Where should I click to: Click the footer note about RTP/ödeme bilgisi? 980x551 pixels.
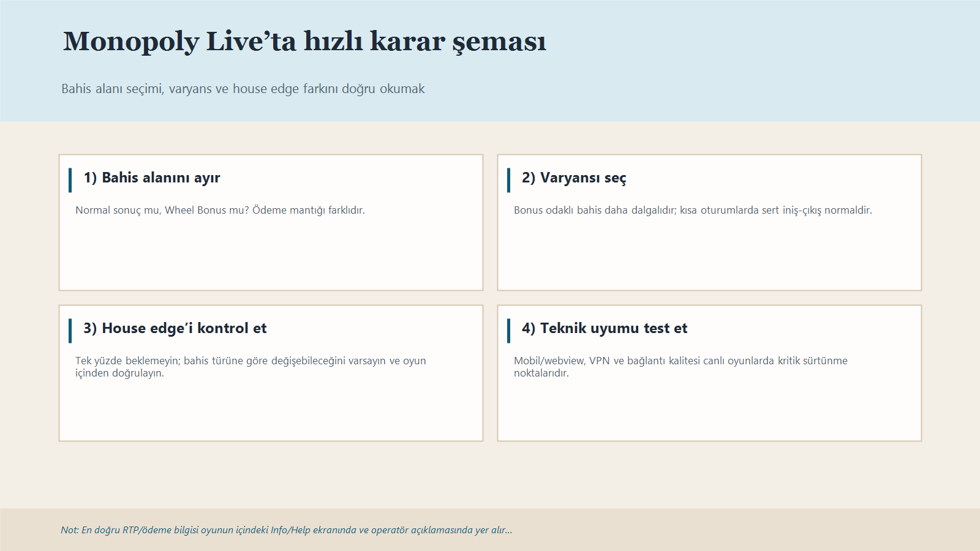click(286, 530)
